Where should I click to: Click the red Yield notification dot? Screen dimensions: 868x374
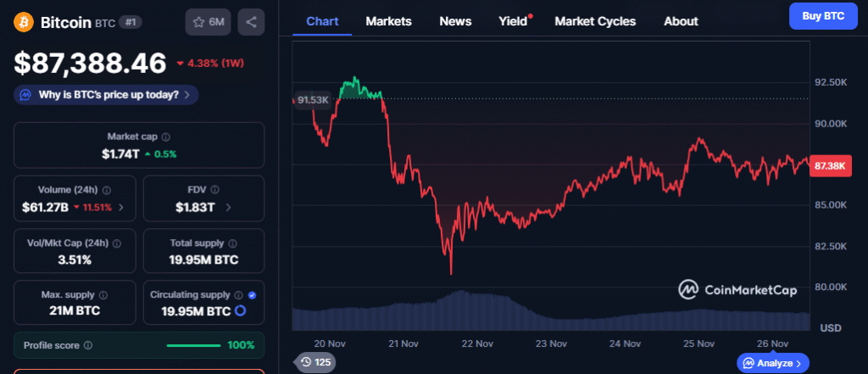coord(531,16)
